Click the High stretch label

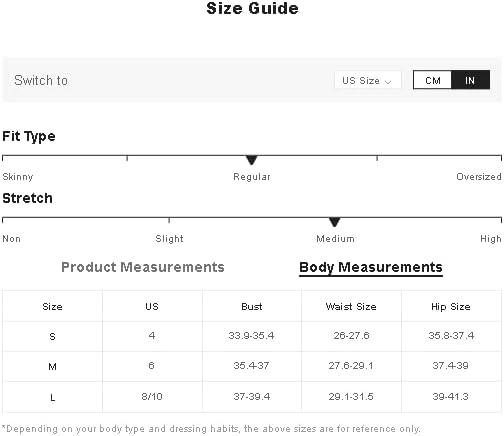[491, 239]
